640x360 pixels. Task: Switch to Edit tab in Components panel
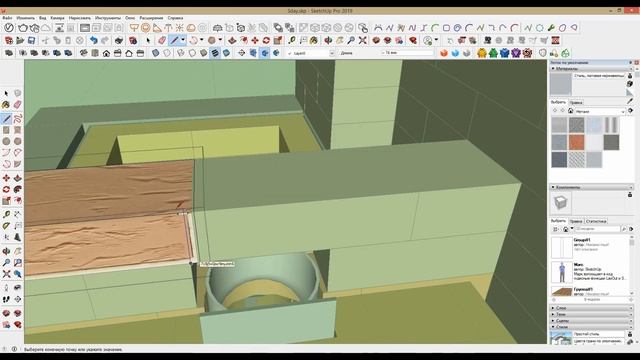pos(576,221)
